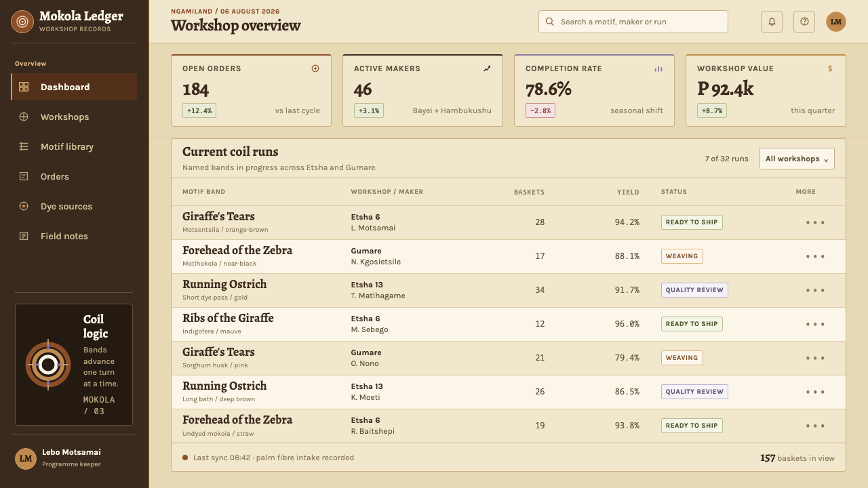The width and height of the screenshot is (868, 488).
Task: Click the Field notes icon
Action: point(24,236)
